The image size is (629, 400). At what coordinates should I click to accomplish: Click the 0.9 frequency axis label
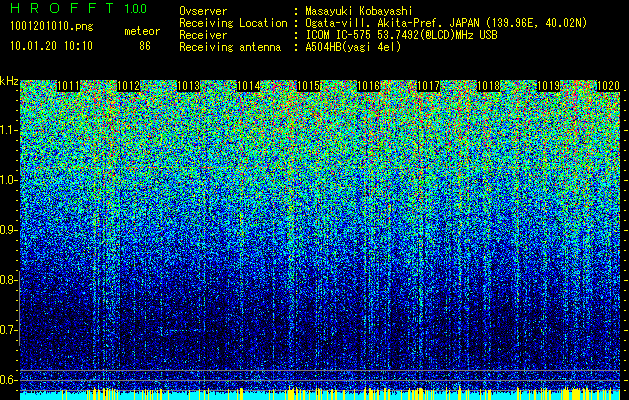pyautogui.click(x=9, y=230)
